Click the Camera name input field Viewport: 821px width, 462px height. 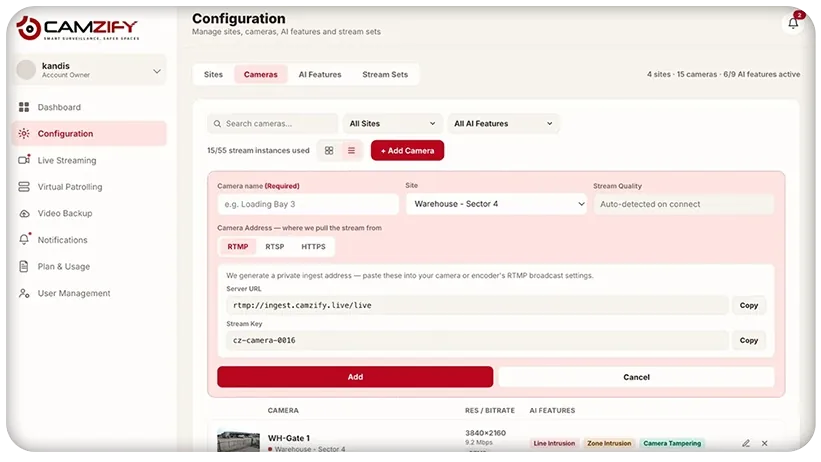click(x=308, y=204)
